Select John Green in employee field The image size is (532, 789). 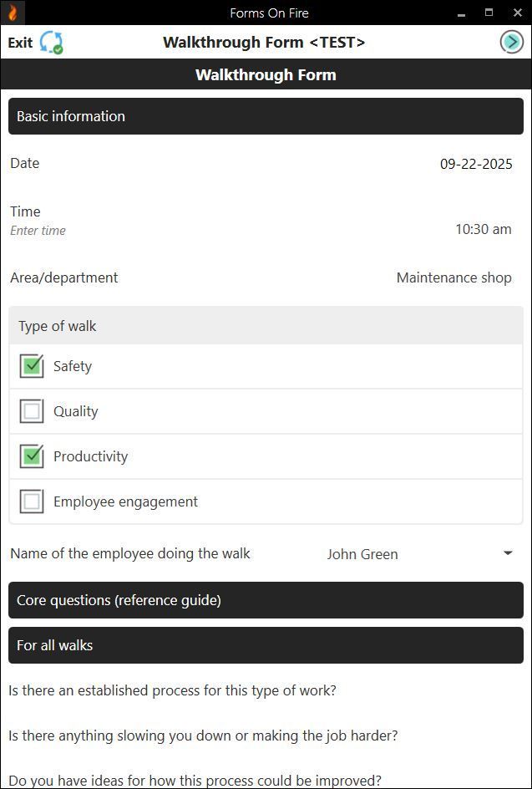[x=362, y=554]
